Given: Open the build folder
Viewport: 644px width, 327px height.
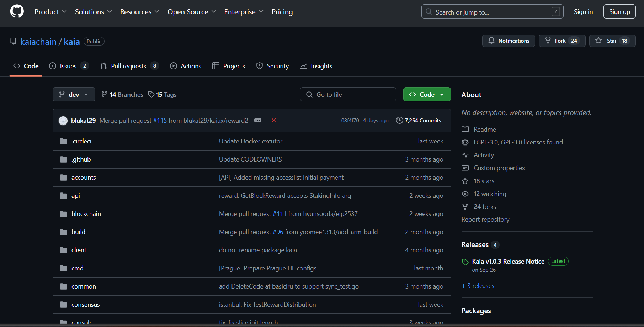Looking at the screenshot, I should 78,232.
